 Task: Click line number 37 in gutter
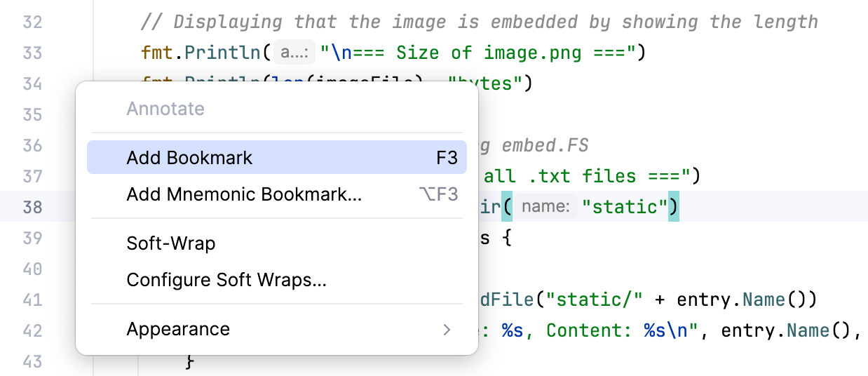[x=33, y=176]
